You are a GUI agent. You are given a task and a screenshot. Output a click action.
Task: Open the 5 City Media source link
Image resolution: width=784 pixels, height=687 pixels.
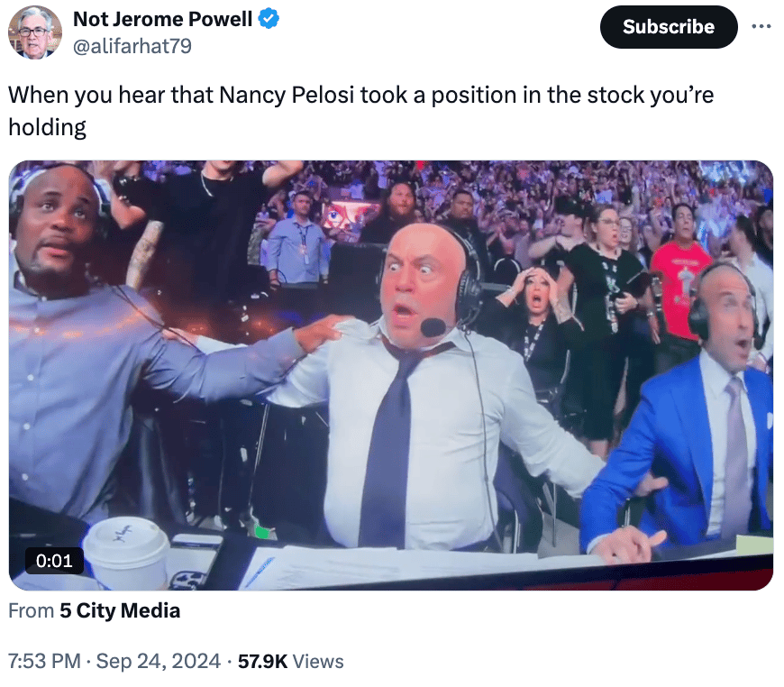coord(120,610)
